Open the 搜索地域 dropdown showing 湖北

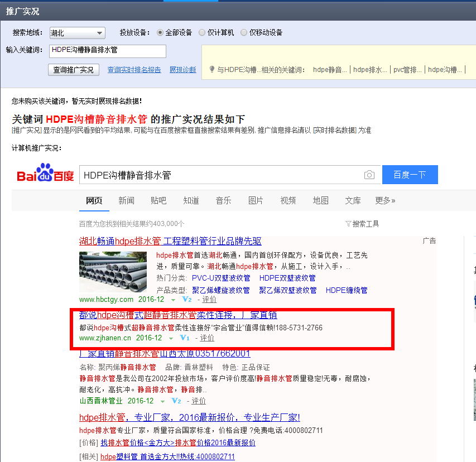click(x=78, y=33)
